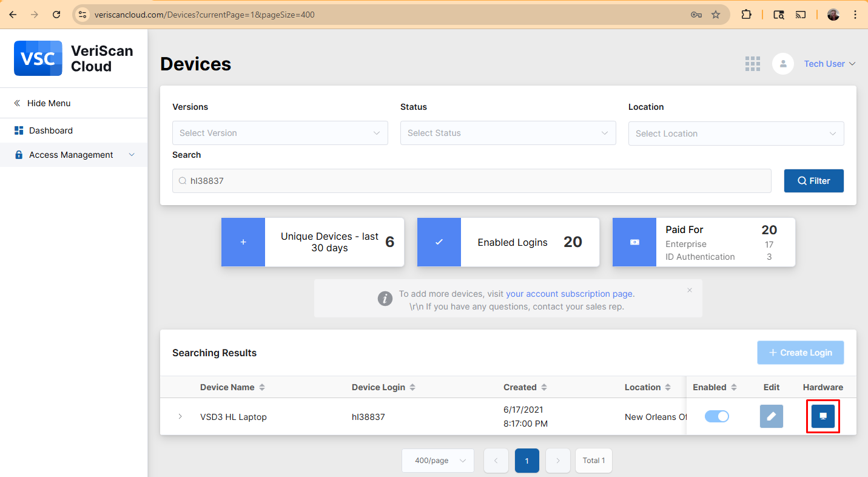Click Unique Devices plus icon card
Image resolution: width=868 pixels, height=477 pixels.
pyautogui.click(x=243, y=242)
